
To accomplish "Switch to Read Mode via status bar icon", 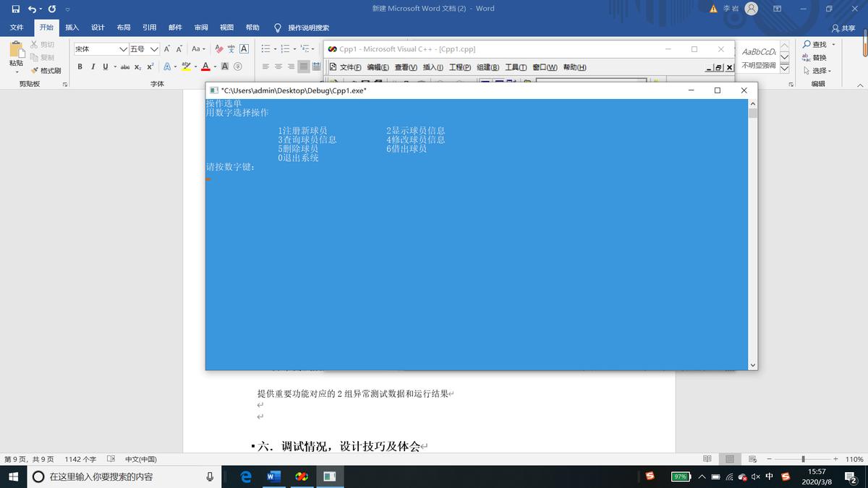I will pos(706,458).
